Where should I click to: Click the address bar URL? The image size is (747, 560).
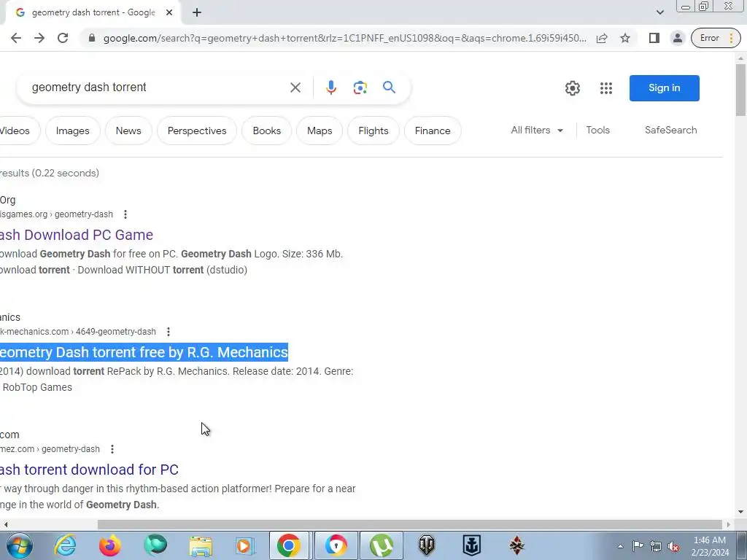click(x=344, y=38)
